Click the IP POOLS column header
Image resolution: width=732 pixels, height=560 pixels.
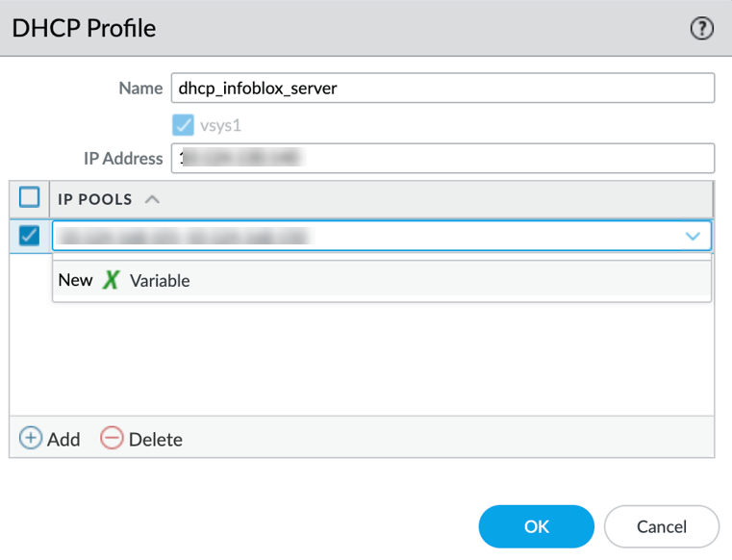tap(95, 199)
